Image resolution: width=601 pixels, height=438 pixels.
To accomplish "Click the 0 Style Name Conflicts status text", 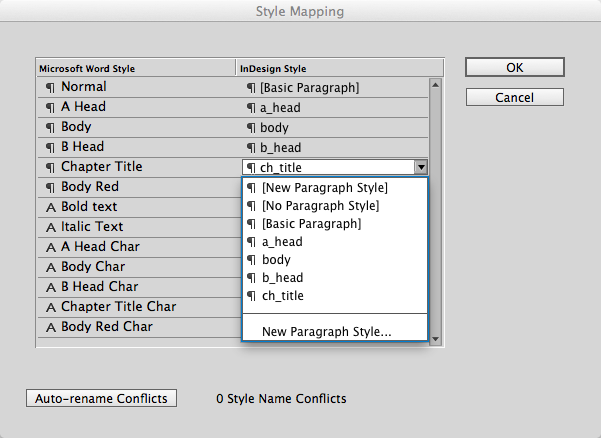I will tap(281, 399).
